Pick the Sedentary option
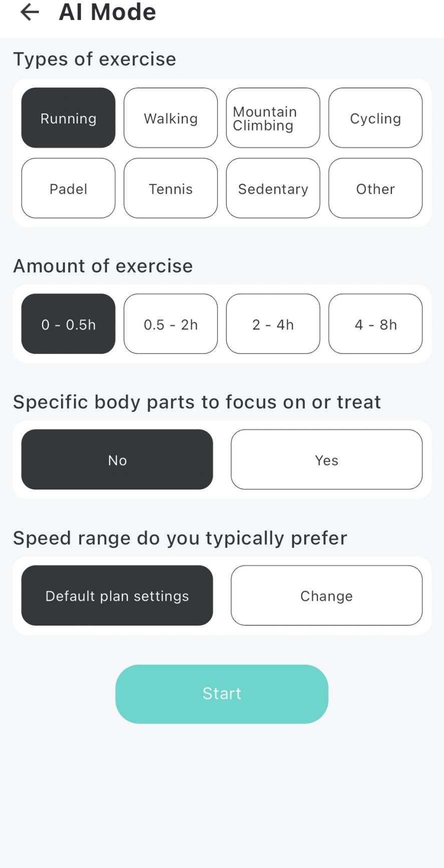 273,188
